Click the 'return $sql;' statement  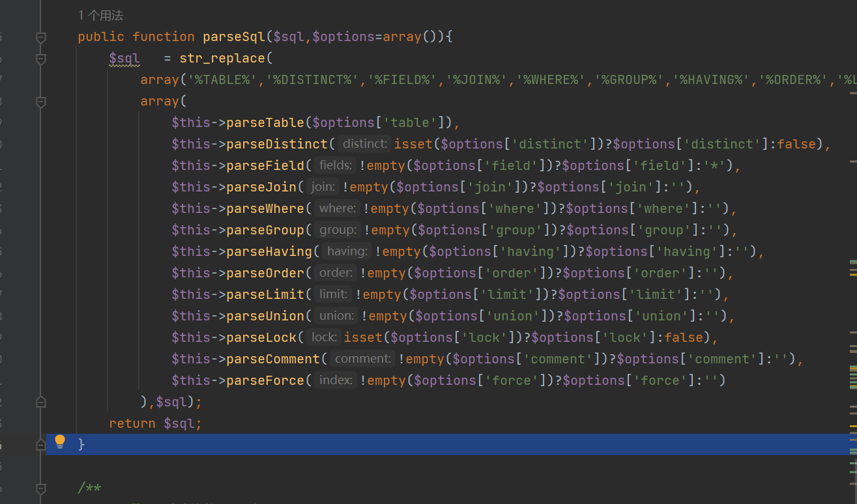156,423
